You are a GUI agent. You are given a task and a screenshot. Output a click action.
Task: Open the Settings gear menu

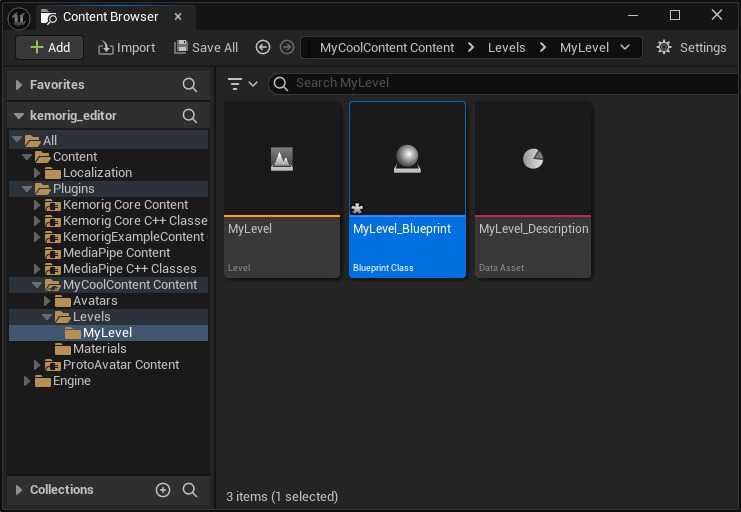[691, 48]
